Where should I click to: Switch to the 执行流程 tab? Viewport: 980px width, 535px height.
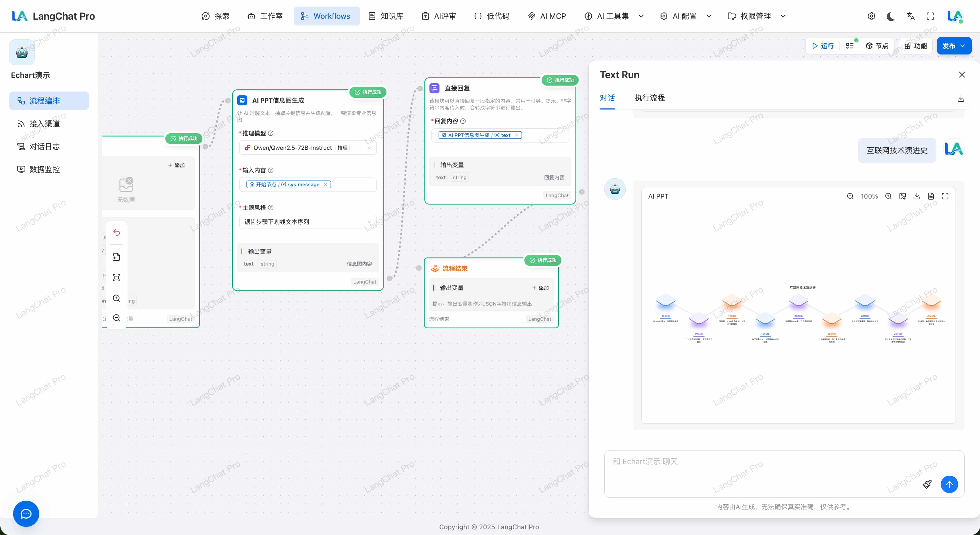tap(649, 98)
